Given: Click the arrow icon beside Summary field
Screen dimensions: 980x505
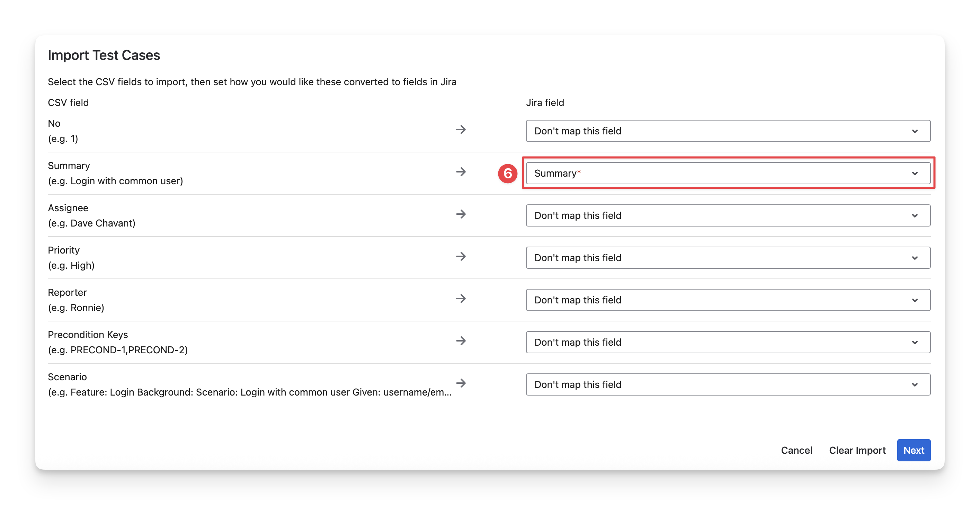Looking at the screenshot, I should pyautogui.click(x=461, y=172).
